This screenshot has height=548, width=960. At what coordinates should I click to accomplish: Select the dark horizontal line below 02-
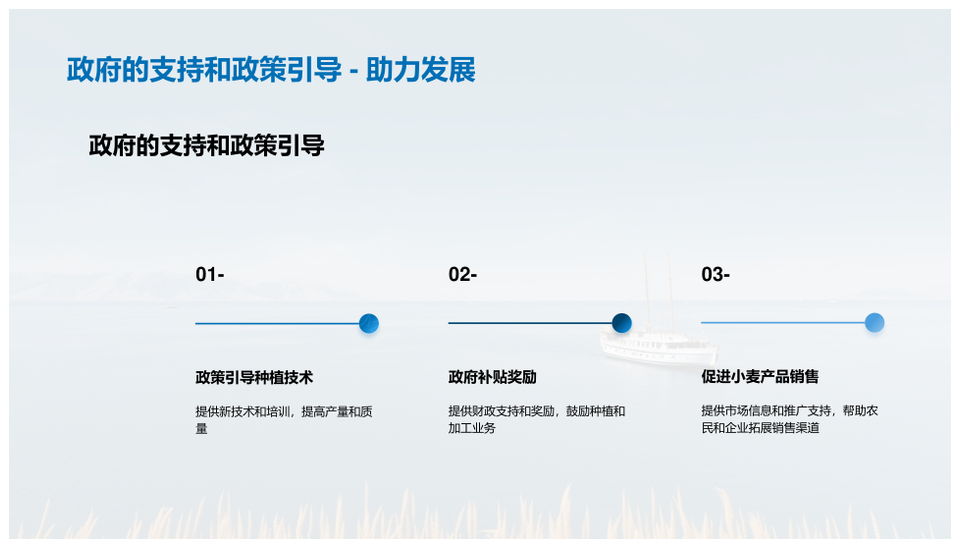click(528, 323)
